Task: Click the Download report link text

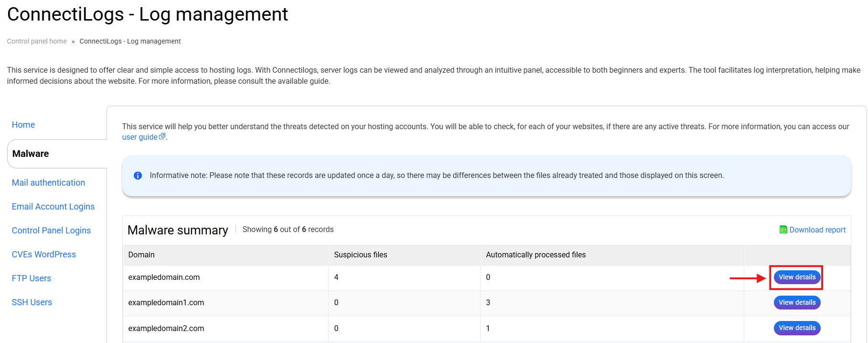Action: [817, 230]
